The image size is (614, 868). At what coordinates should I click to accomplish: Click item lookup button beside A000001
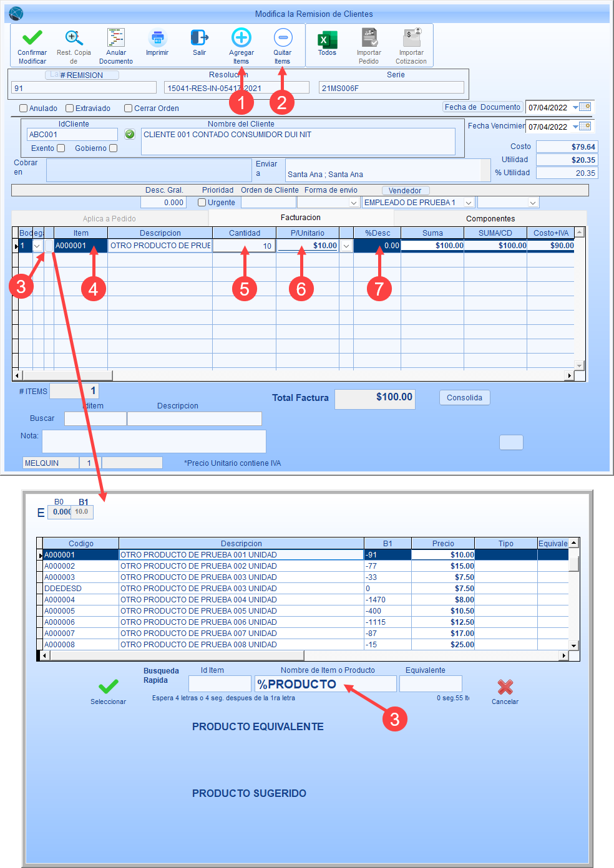click(x=49, y=246)
